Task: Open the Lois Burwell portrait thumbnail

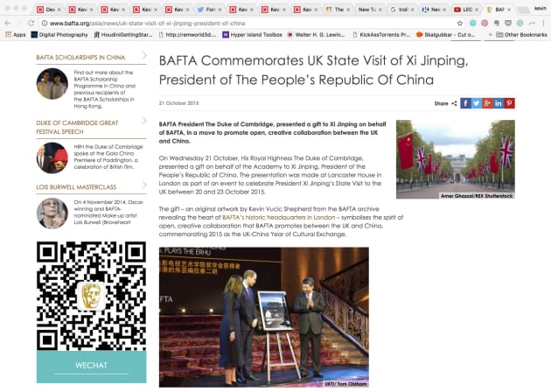Action: [52, 213]
